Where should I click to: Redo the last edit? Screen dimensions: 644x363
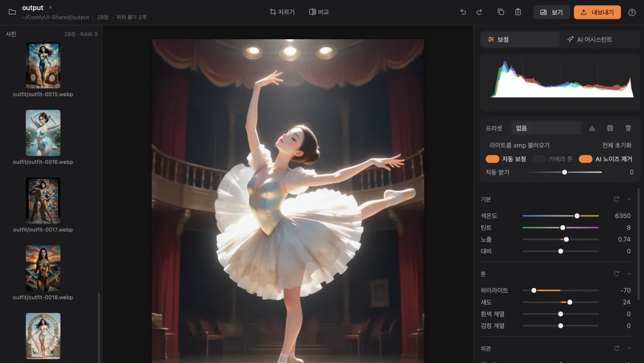click(x=479, y=12)
